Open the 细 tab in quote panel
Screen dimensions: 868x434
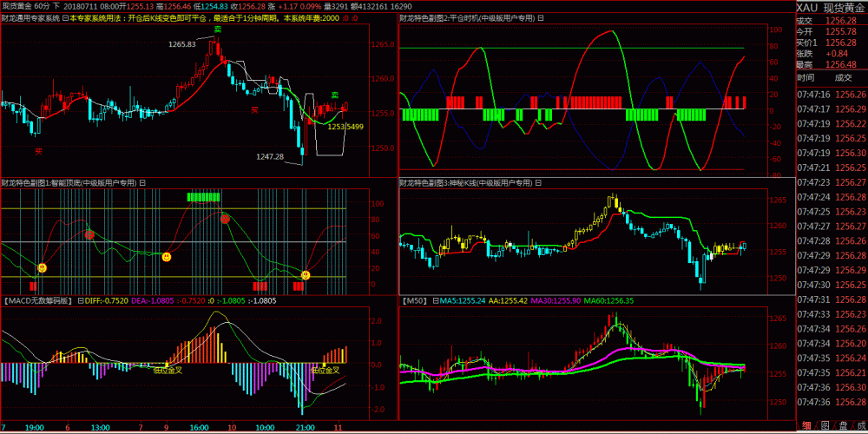806,425
